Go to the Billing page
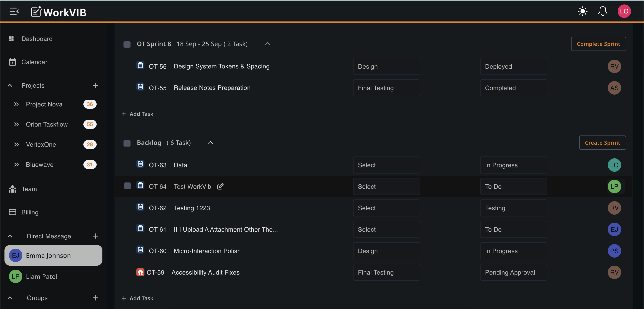The width and height of the screenshot is (644, 309). pos(30,212)
